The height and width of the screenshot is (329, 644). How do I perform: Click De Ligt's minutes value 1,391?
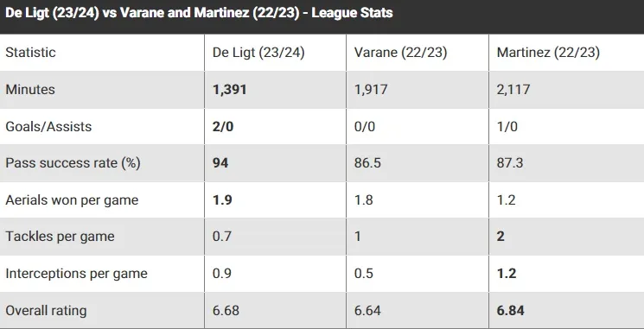click(230, 90)
